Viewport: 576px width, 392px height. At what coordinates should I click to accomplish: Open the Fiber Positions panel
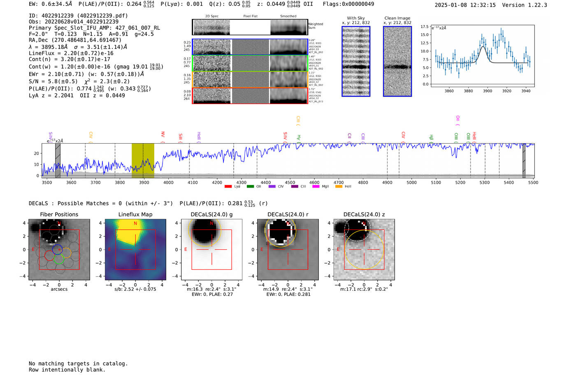pos(59,250)
